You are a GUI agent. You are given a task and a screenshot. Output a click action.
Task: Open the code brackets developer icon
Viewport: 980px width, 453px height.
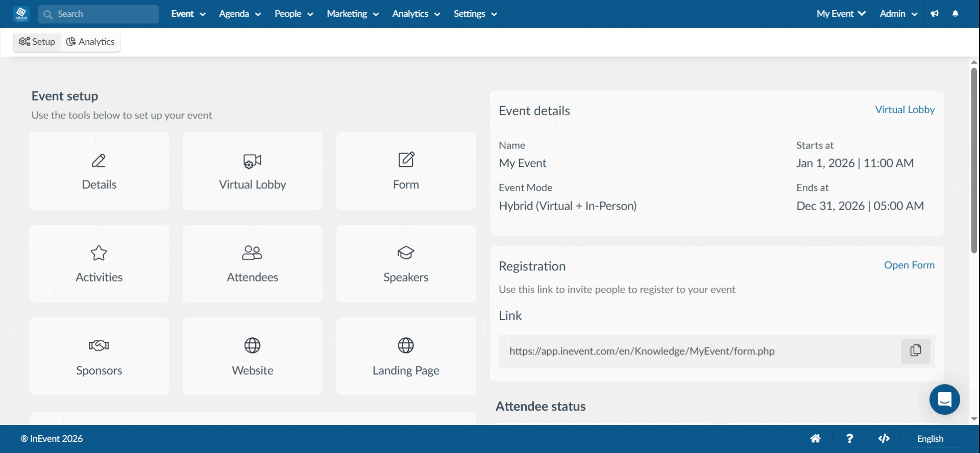tap(884, 438)
